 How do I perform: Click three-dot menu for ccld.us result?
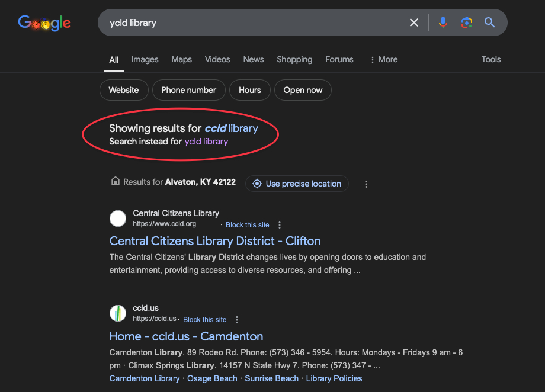237,320
